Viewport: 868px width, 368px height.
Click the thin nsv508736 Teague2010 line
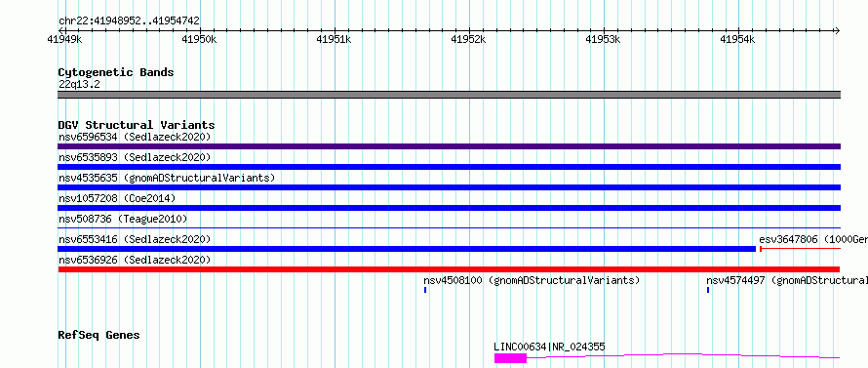(x=449, y=227)
